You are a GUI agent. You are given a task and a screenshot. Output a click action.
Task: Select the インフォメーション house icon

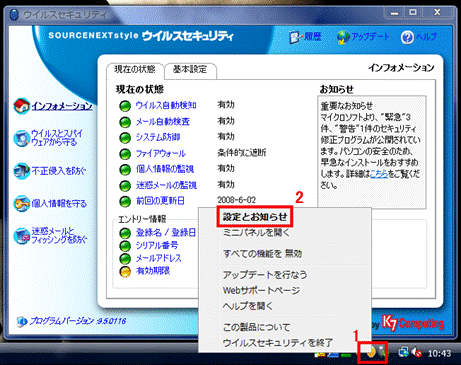pos(22,106)
